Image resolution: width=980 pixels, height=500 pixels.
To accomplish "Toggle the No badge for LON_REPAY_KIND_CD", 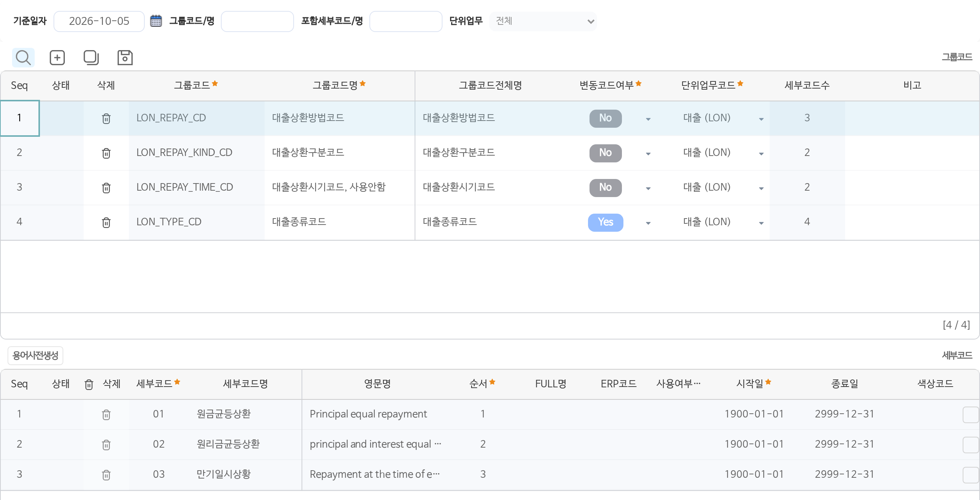I will (605, 153).
